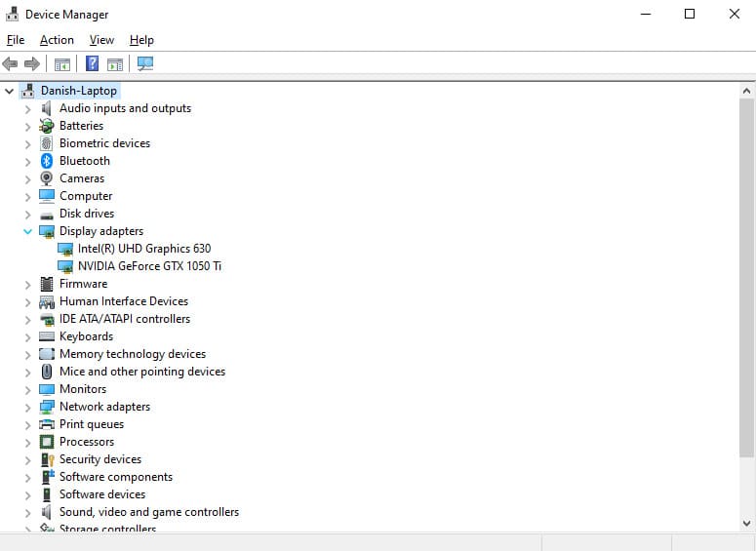This screenshot has height=551, width=756.
Task: Click the Display adapters icon
Action: click(47, 231)
